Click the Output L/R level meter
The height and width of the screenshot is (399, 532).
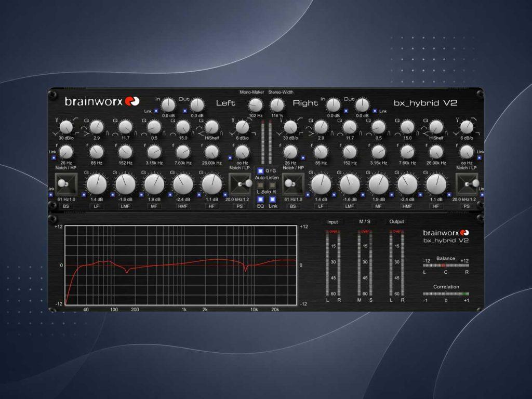coord(396,263)
